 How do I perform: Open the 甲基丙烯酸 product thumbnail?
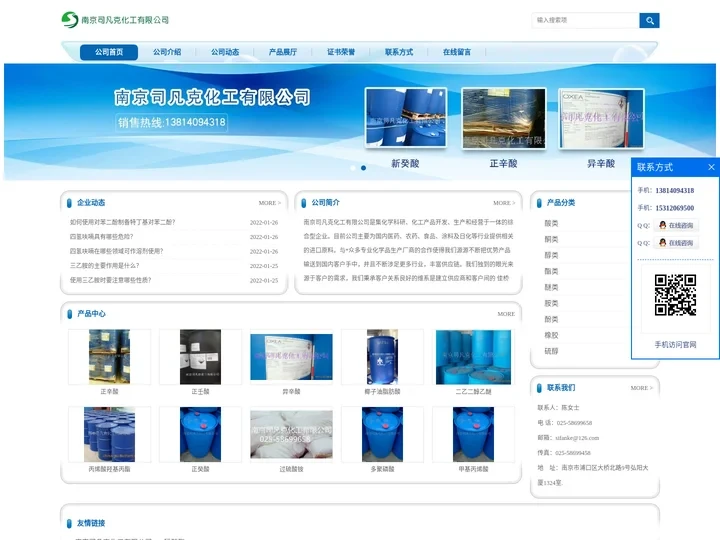tap(473, 434)
